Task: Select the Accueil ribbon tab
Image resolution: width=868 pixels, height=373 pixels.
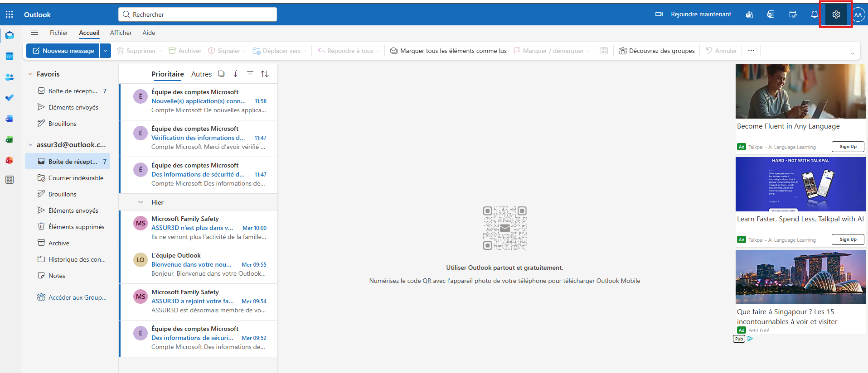Action: 89,33
